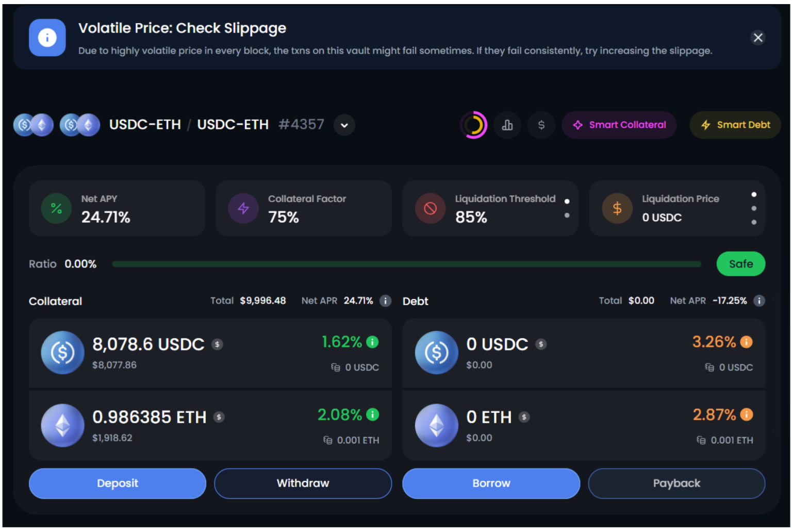Open the Smart Debt tab
Viewport: 792px width, 532px height.
735,125
